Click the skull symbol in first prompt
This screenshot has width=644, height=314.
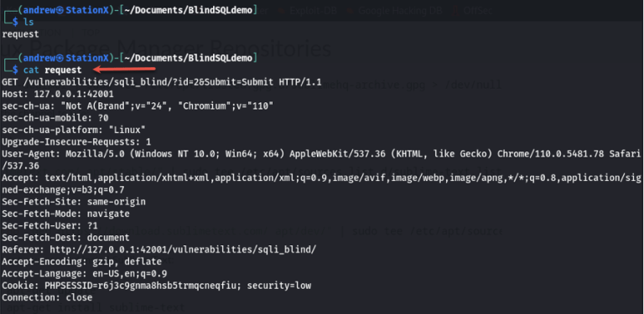(60, 11)
